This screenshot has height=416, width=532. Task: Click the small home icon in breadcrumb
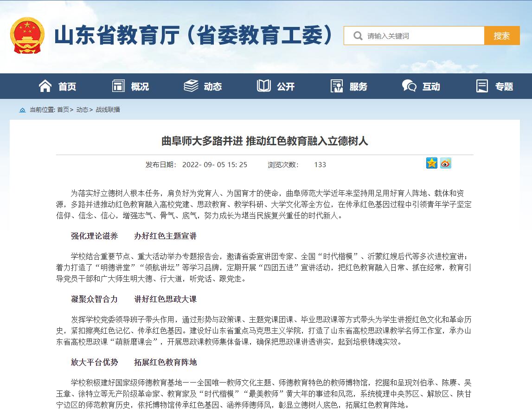pos(22,110)
